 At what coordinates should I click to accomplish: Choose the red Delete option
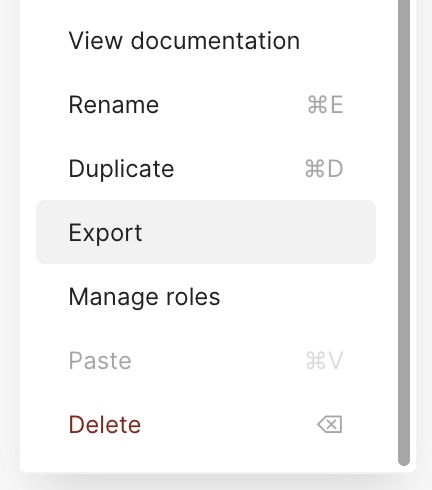[x=206, y=424]
